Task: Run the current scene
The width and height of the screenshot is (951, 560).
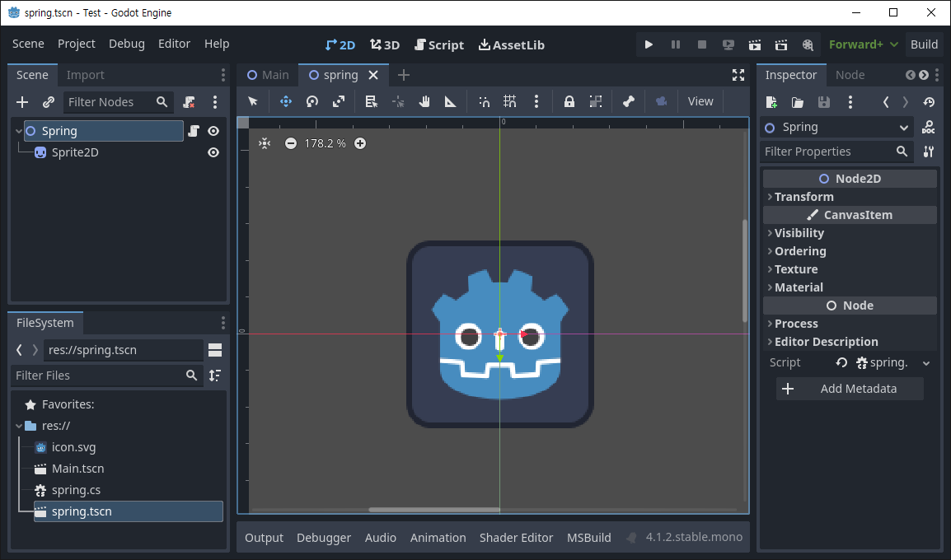Action: click(x=755, y=44)
